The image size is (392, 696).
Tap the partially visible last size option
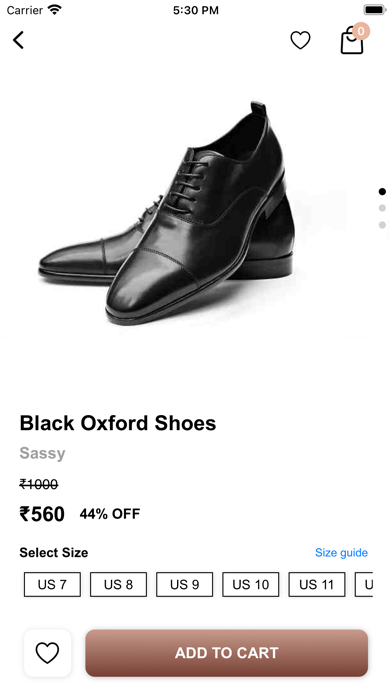pos(364,584)
